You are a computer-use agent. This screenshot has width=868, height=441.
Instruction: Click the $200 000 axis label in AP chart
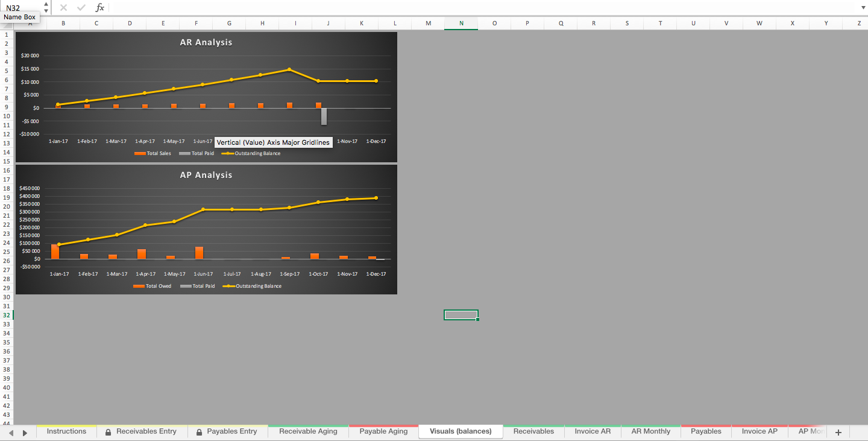(30, 227)
